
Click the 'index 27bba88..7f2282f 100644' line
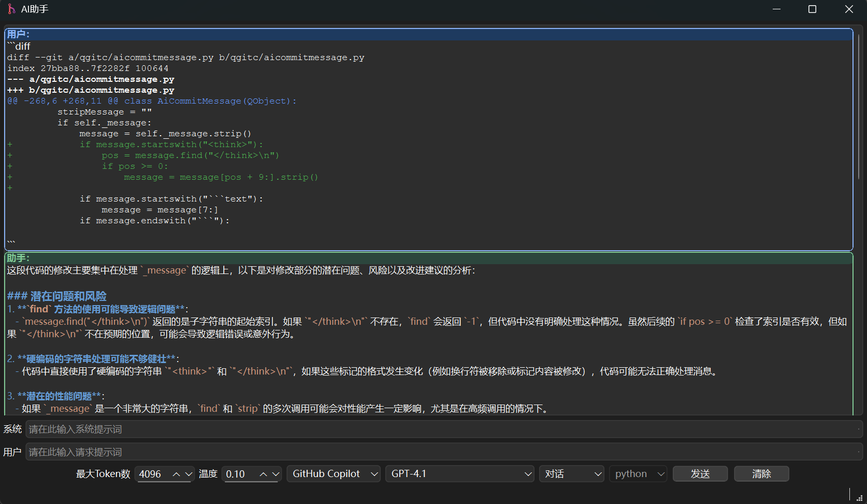(88, 68)
